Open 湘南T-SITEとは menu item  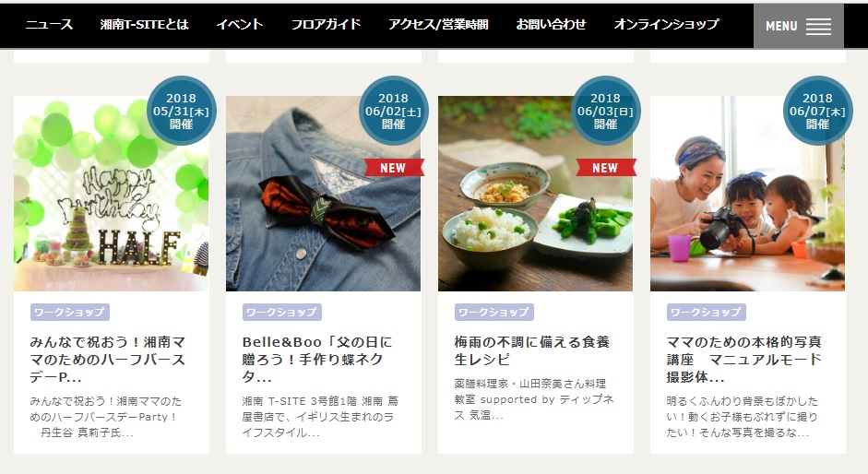[145, 24]
